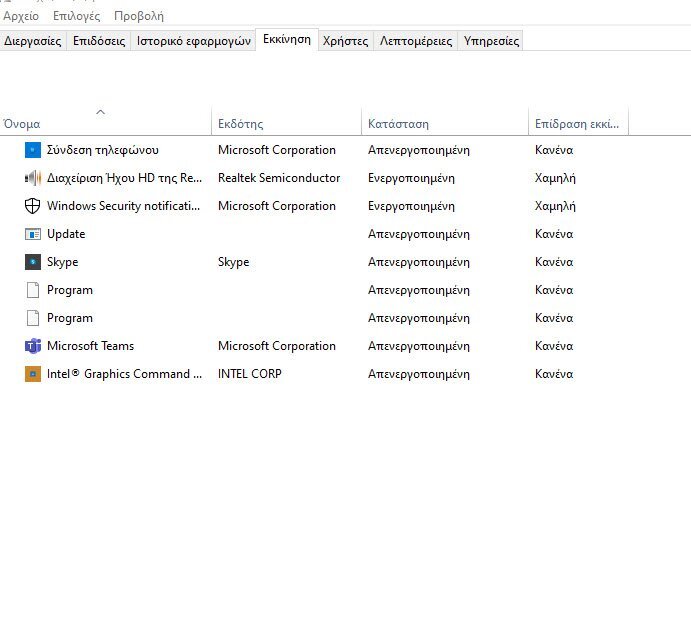Select the Σύνδεση τηλεφώνου row name
691x642 pixels.
click(103, 150)
